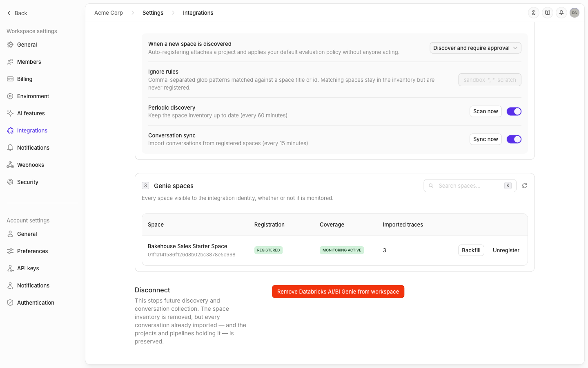Go to AI features settings
This screenshot has height=368, width=588.
tap(31, 113)
